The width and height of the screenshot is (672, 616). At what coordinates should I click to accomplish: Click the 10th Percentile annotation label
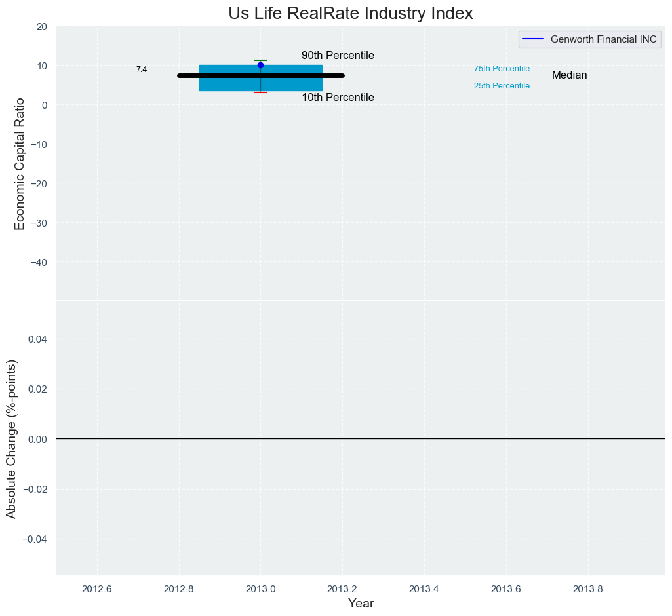tap(338, 98)
